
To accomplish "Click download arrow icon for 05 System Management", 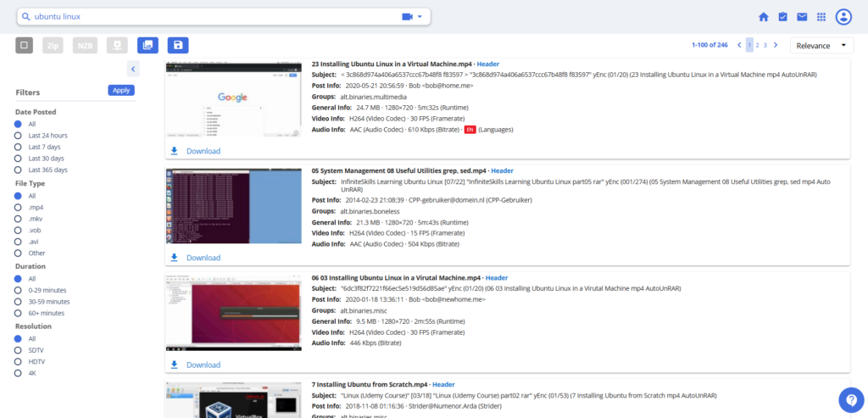I will coord(175,258).
